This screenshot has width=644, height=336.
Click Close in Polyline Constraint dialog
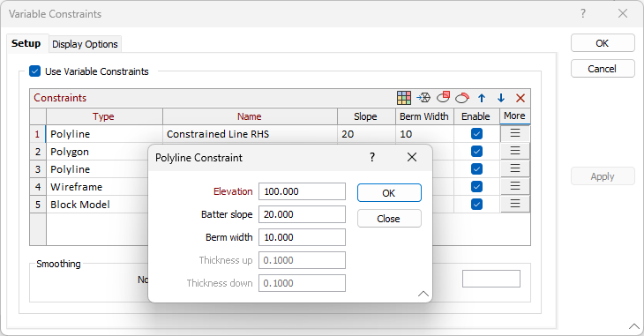pos(389,219)
